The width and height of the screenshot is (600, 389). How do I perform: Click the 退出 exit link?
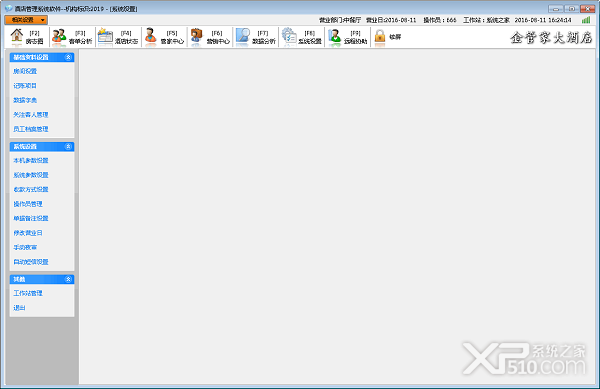tap(19, 308)
